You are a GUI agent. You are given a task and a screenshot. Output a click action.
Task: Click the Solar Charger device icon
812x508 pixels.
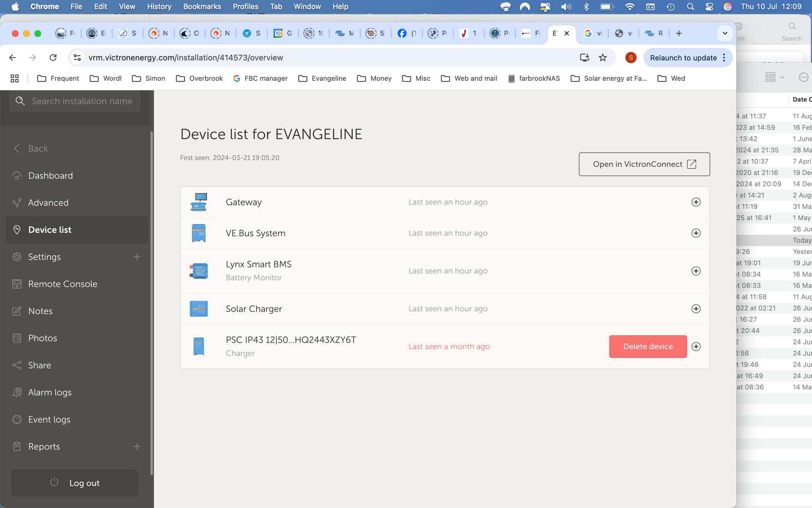(198, 309)
